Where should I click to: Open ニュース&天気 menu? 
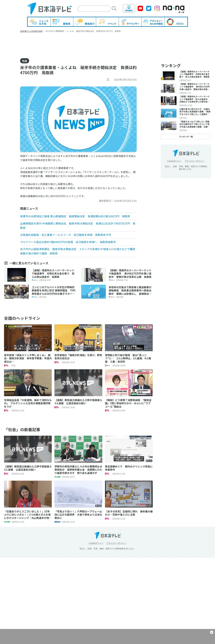point(39,22)
